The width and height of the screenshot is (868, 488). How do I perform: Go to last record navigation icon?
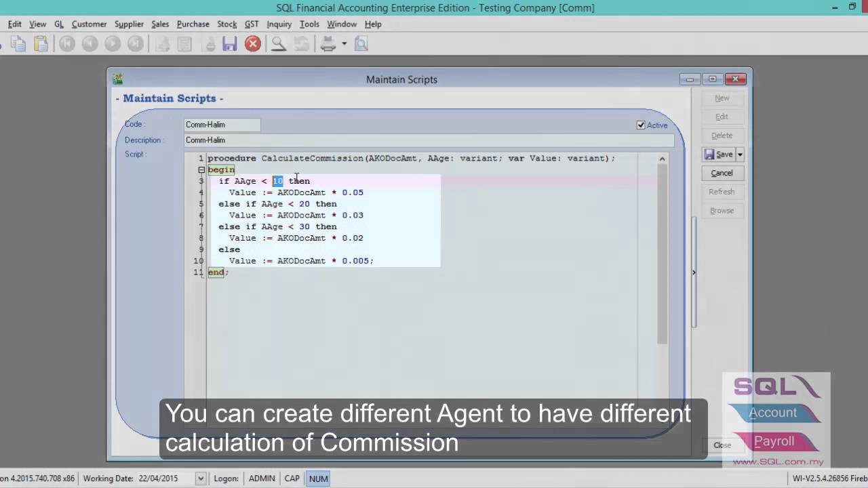tap(136, 44)
